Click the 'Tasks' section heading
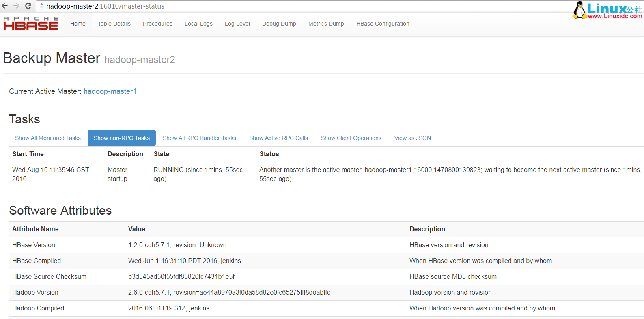This screenshot has width=644, height=319. pos(25,119)
